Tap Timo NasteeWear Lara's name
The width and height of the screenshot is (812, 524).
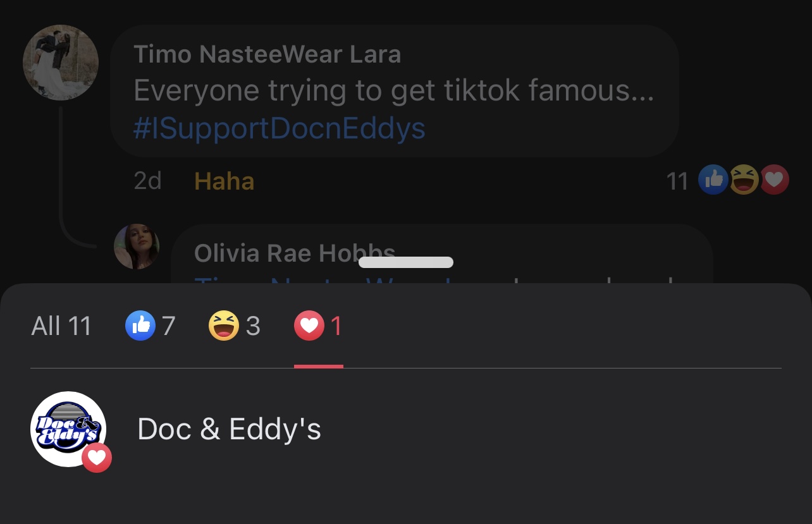tap(267, 54)
